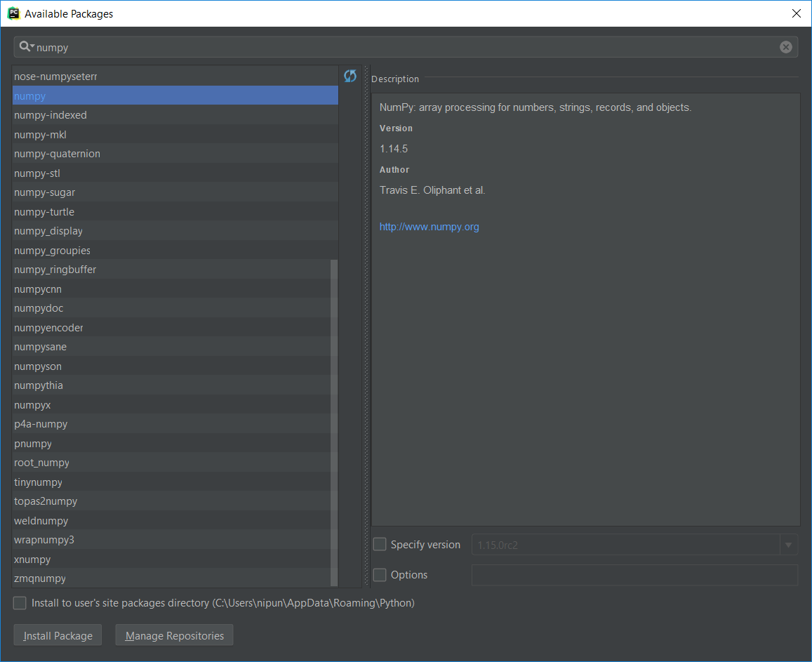The image size is (812, 662).
Task: Select numpy_groupies package
Action: coord(175,250)
